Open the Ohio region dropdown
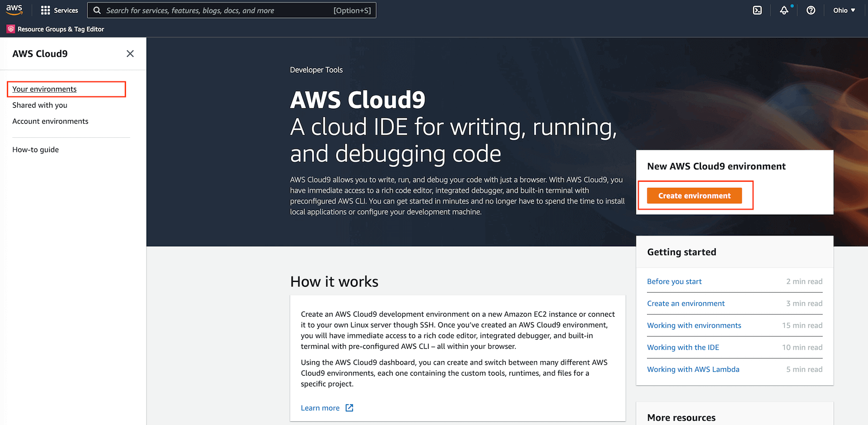The height and width of the screenshot is (425, 868). tap(844, 10)
